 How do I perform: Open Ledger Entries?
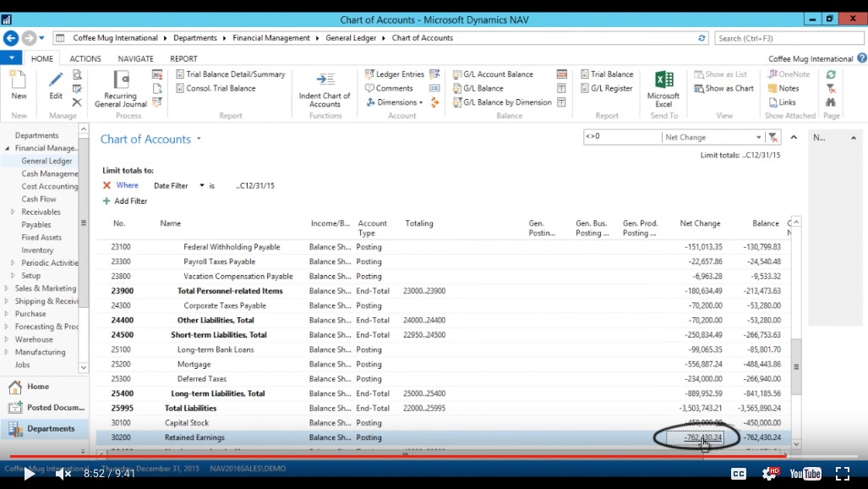[394, 74]
